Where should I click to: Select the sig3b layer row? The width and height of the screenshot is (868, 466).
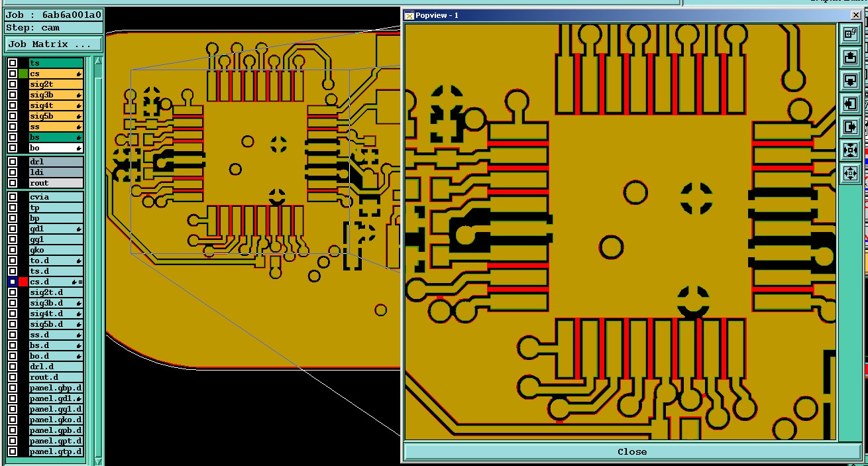[x=56, y=95]
